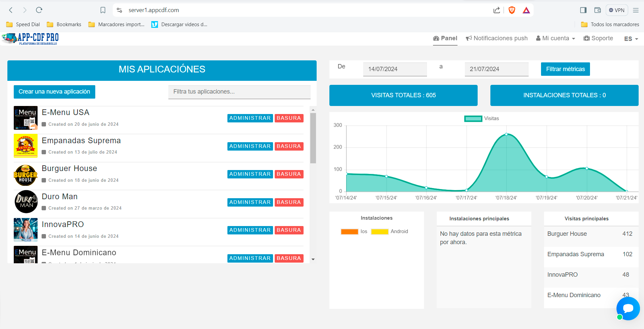Open the Panel dashboard icon
The width and height of the screenshot is (644, 329).
(x=436, y=38)
